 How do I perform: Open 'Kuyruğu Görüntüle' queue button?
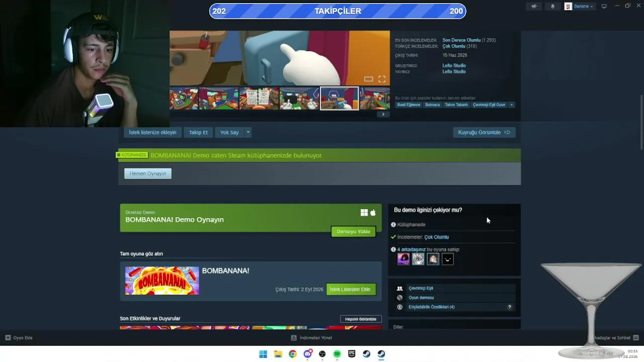coord(484,132)
